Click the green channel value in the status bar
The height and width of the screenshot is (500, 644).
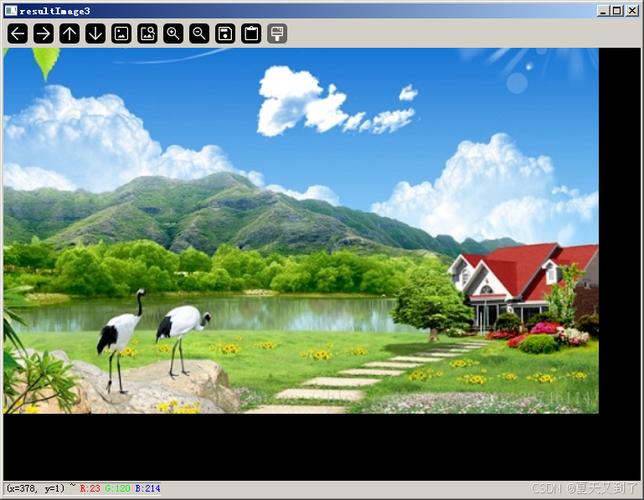[117, 488]
